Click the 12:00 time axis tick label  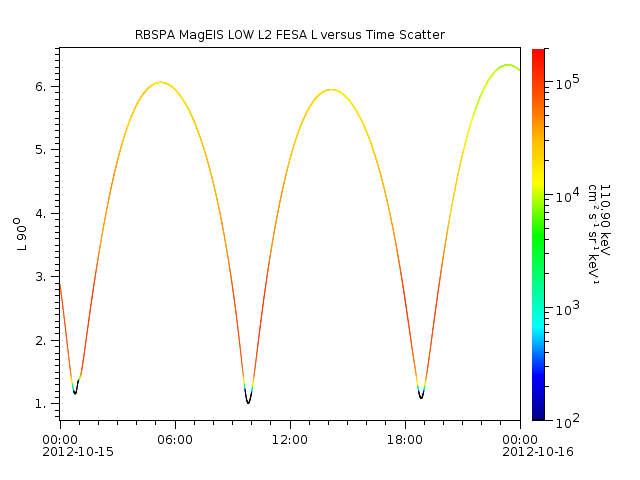click(x=289, y=438)
